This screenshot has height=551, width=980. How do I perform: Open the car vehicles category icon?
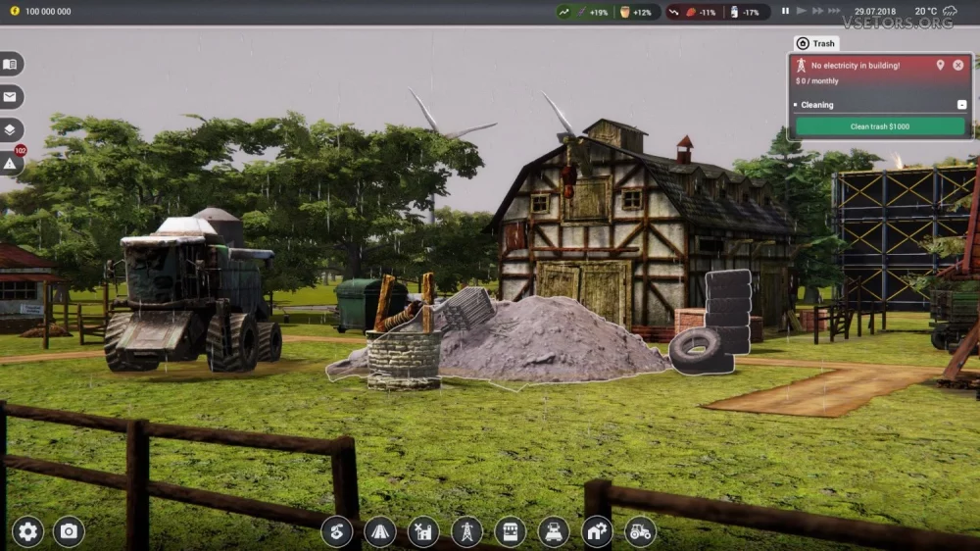coord(554,531)
